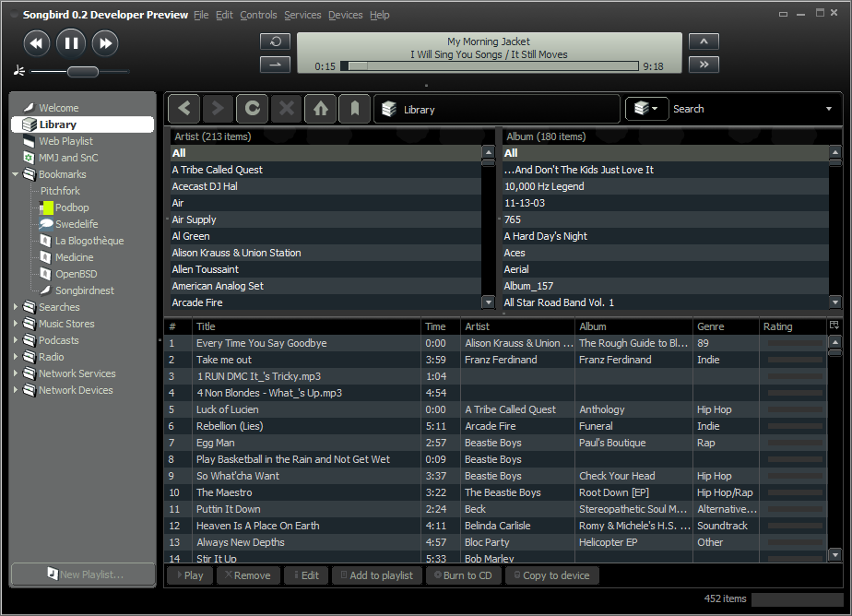Open the column picker icon on the track header
This screenshot has width=852, height=616.
[x=835, y=326]
